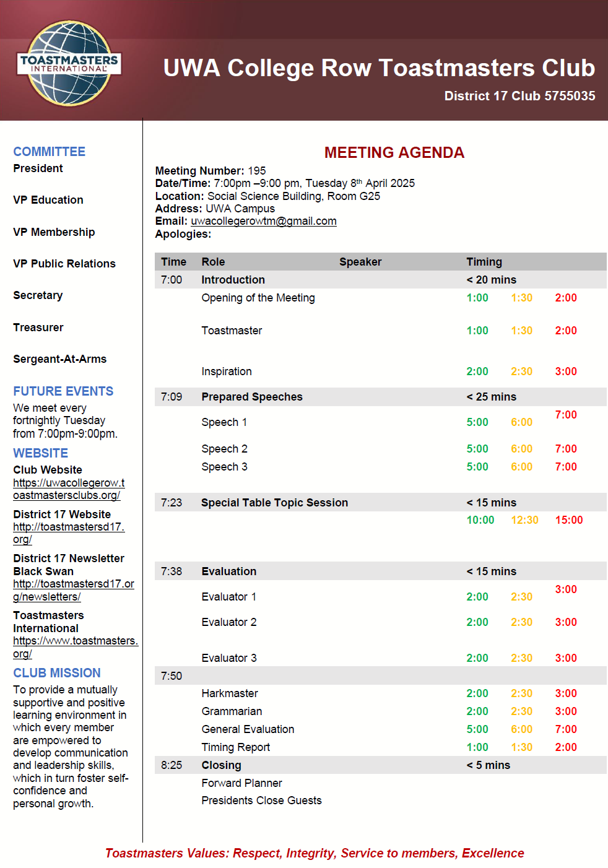Open the uwacollegerowtm@gmail.com email link

click(263, 221)
